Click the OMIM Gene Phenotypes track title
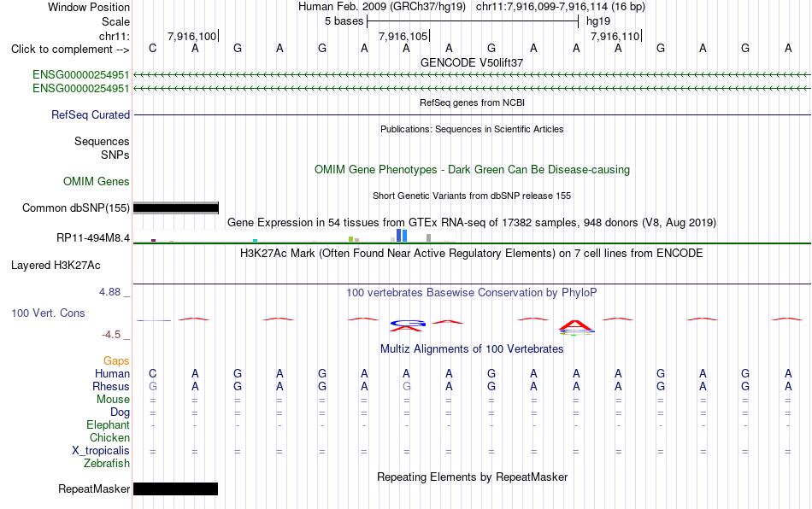The height and width of the screenshot is (509, 812). point(472,170)
